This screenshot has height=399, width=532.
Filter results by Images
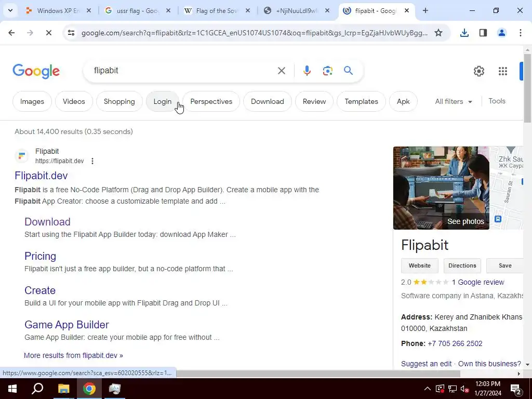click(x=32, y=101)
